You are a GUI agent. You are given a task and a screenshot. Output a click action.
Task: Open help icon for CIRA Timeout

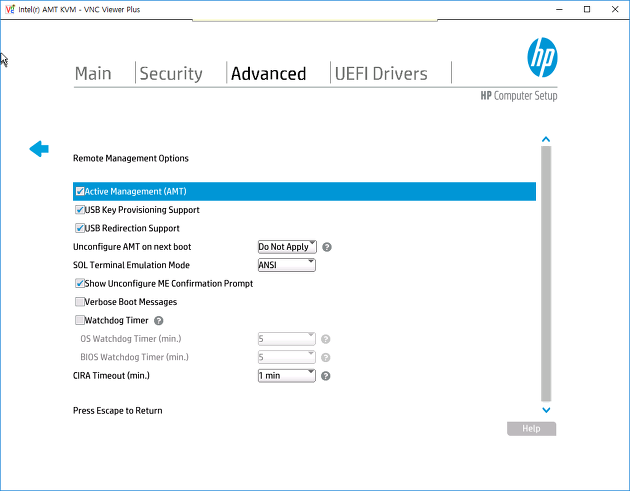tap(326, 376)
